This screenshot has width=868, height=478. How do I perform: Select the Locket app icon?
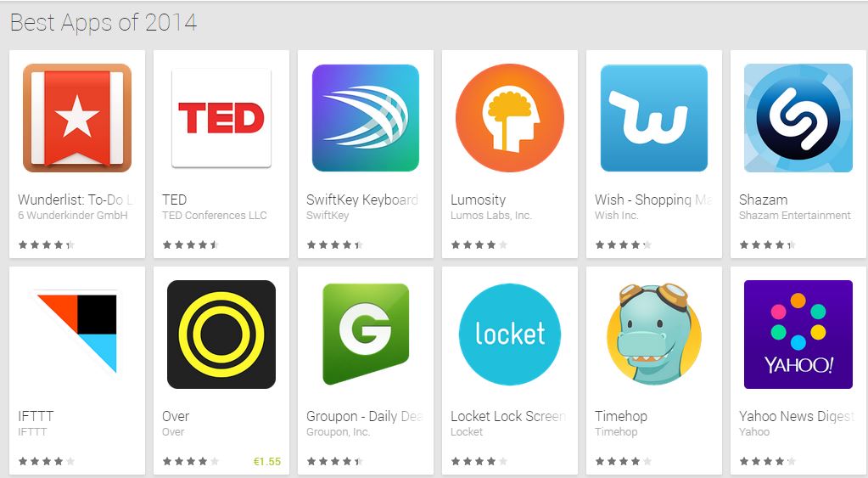coord(510,334)
